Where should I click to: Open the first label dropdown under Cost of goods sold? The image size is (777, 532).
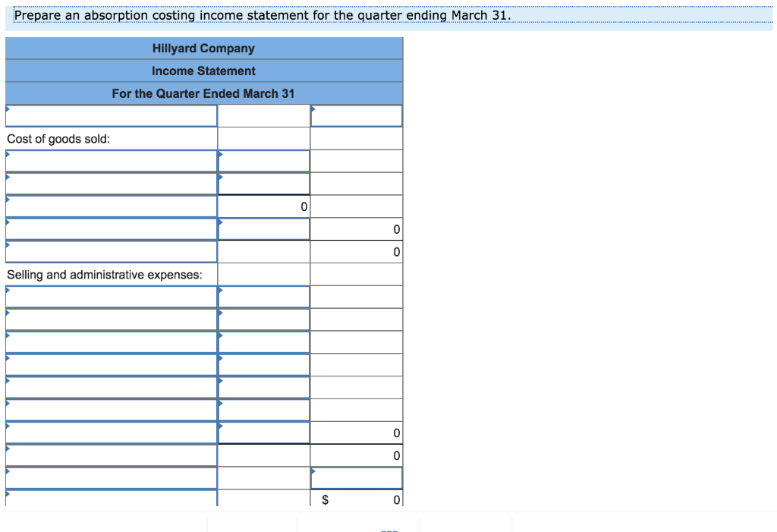pyautogui.click(x=111, y=160)
